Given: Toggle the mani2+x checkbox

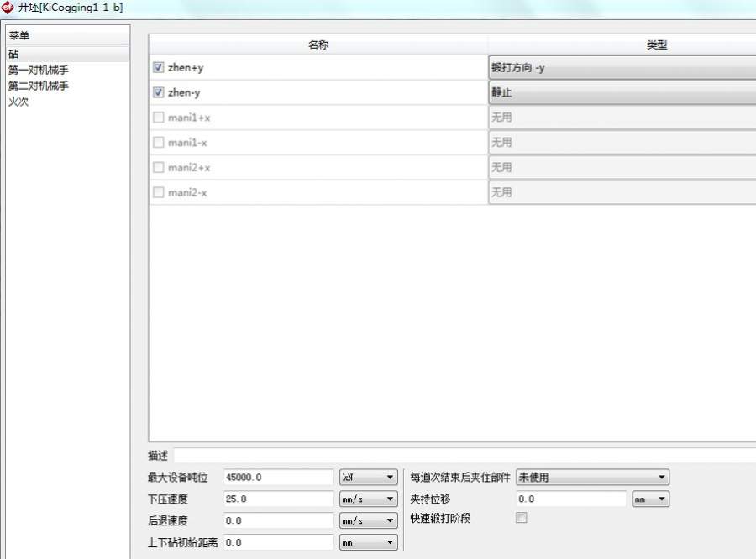Looking at the screenshot, I should coord(158,167).
